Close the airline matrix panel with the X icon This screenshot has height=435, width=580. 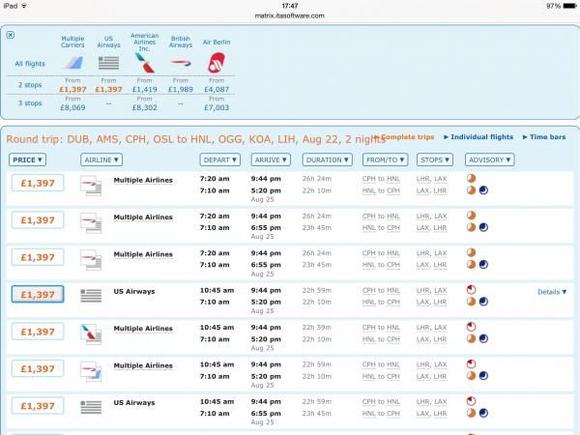[x=10, y=35]
